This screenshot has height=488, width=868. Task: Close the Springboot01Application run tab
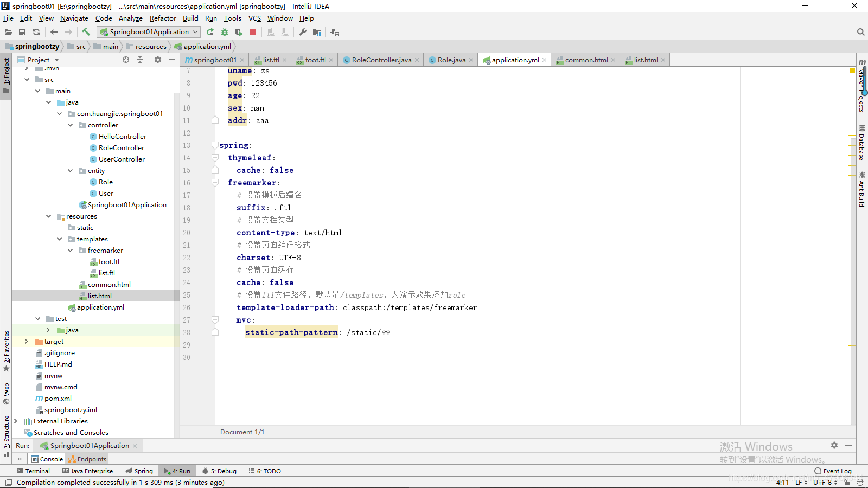[x=135, y=446]
